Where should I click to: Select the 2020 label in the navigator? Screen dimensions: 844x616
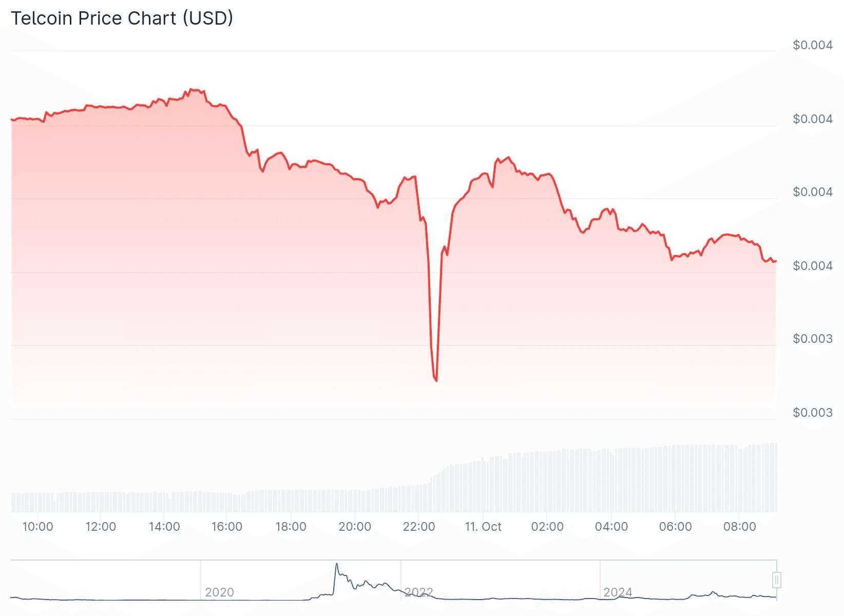[x=219, y=592]
